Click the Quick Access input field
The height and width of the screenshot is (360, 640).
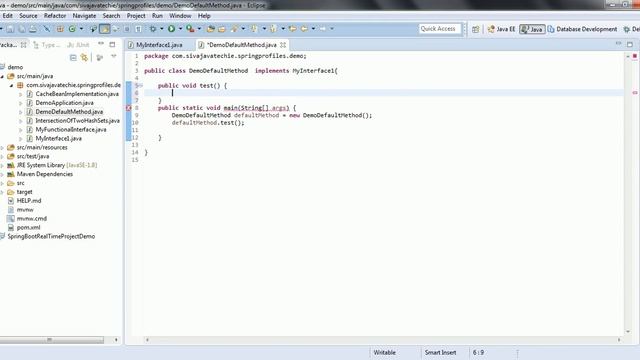coord(440,29)
